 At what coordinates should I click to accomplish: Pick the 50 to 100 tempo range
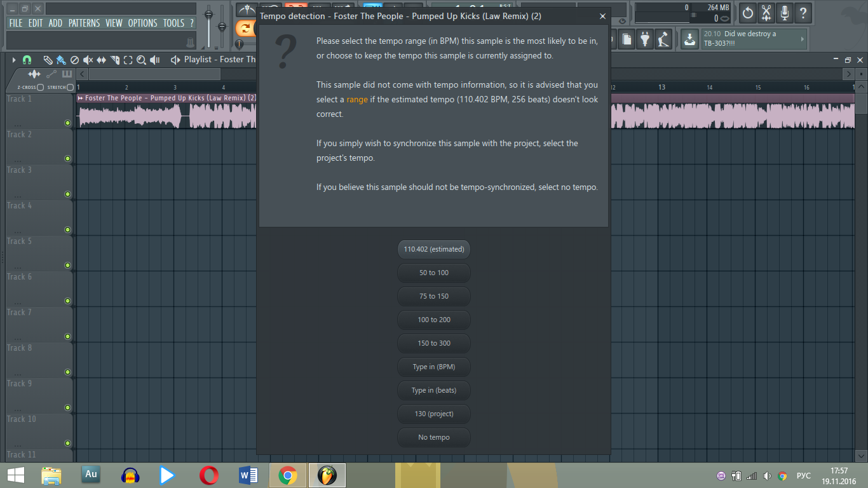pyautogui.click(x=434, y=273)
